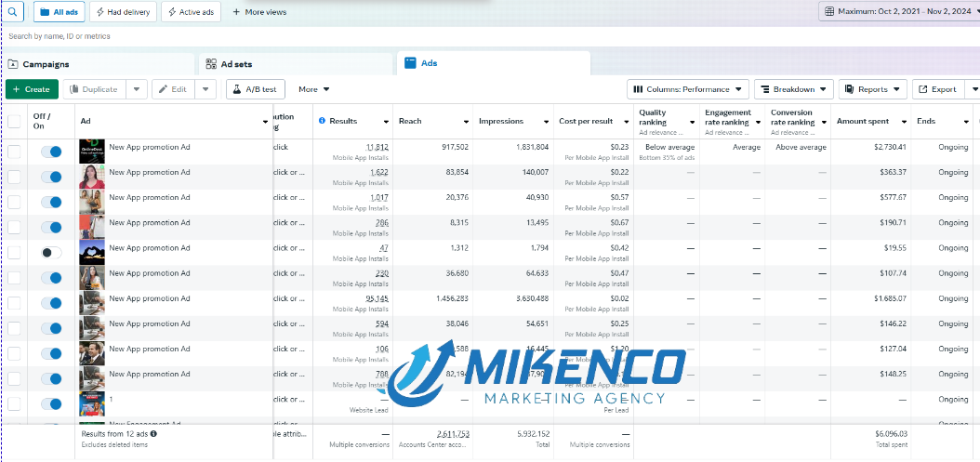Click the 95,145 results value
The image size is (980, 462).
pyautogui.click(x=377, y=298)
